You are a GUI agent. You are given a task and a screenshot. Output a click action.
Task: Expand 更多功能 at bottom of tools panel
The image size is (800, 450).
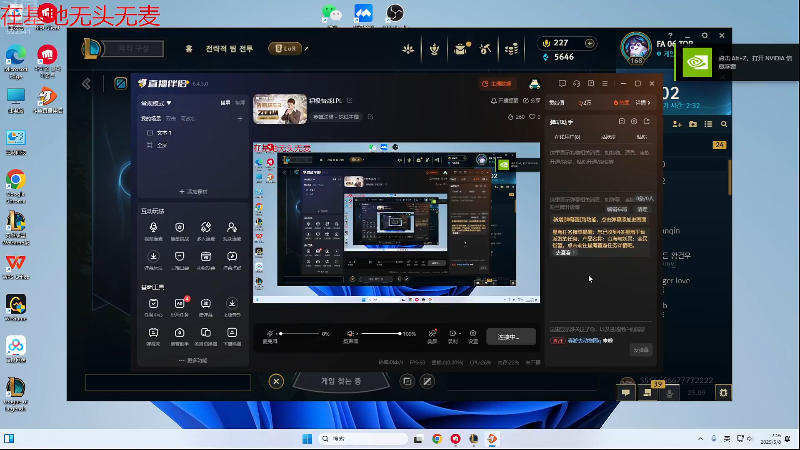coord(193,360)
